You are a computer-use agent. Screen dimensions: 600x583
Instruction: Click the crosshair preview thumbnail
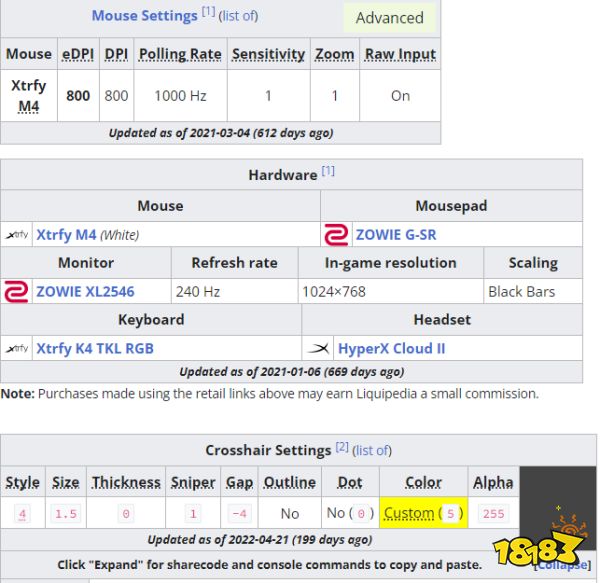pyautogui.click(x=558, y=508)
